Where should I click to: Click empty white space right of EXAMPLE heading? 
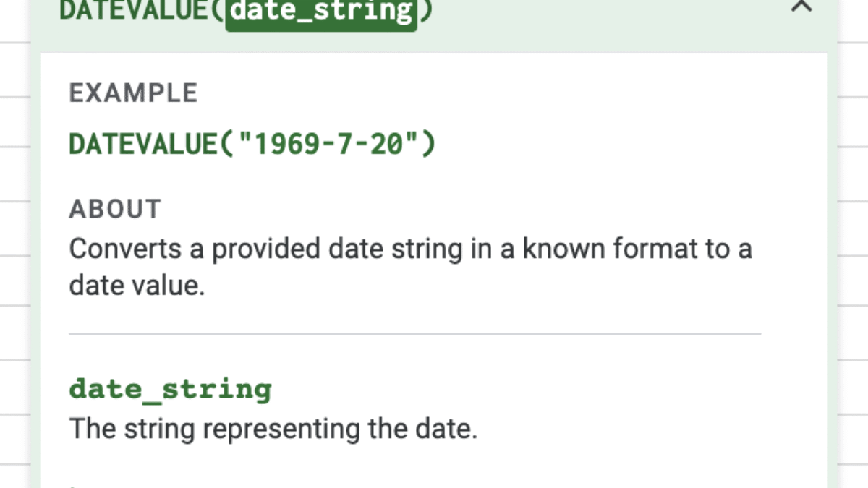(x=506, y=93)
